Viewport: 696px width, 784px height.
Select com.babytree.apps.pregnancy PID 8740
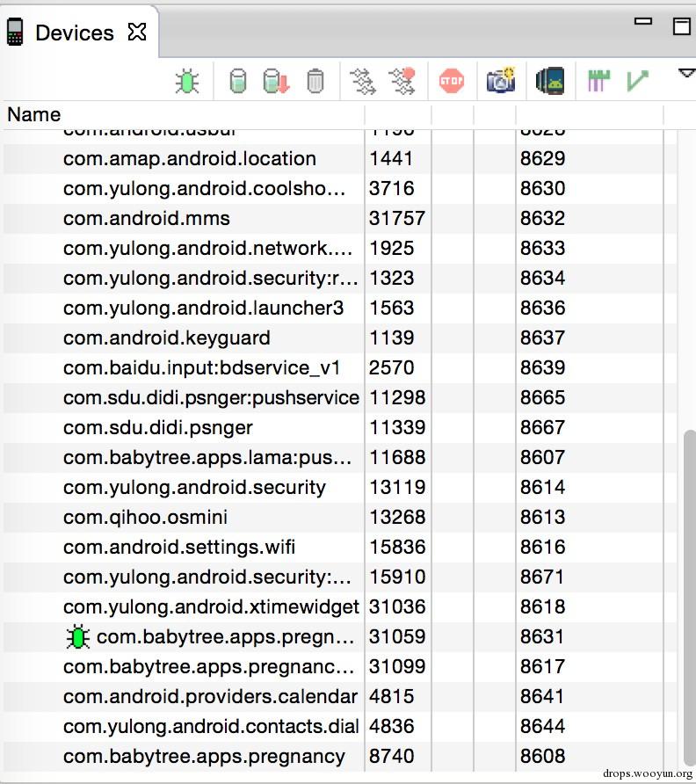click(340, 757)
